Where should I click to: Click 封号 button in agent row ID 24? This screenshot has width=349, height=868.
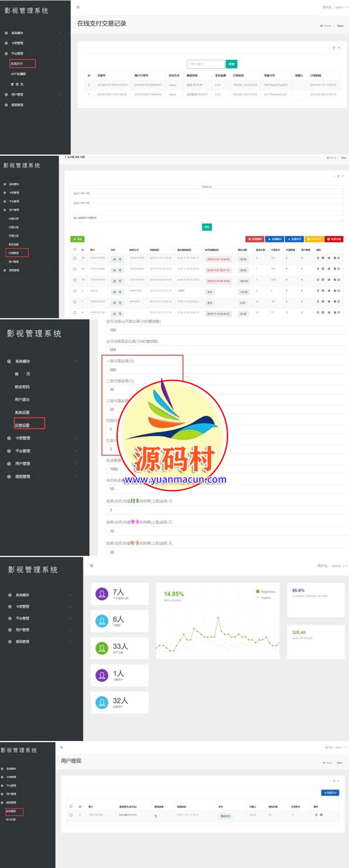(117, 259)
